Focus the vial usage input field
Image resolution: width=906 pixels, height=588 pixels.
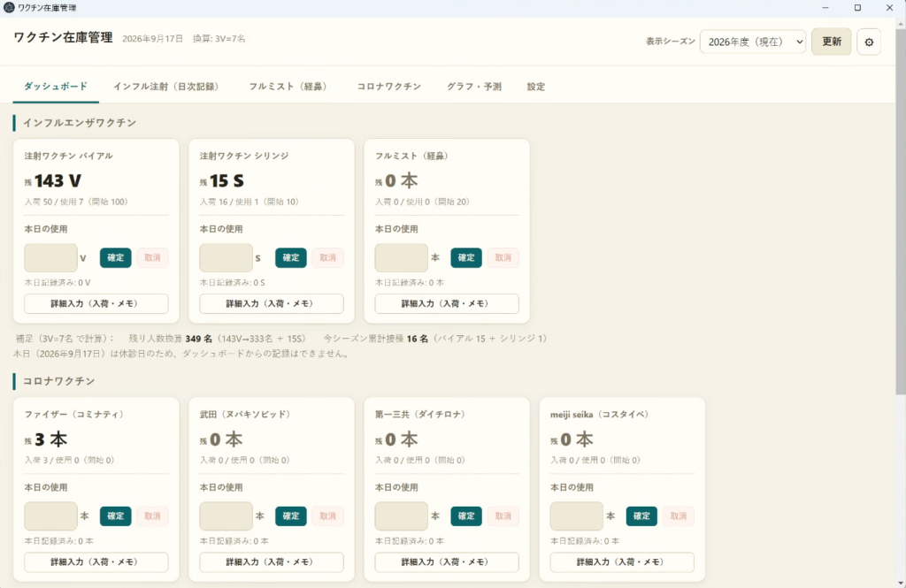50,257
